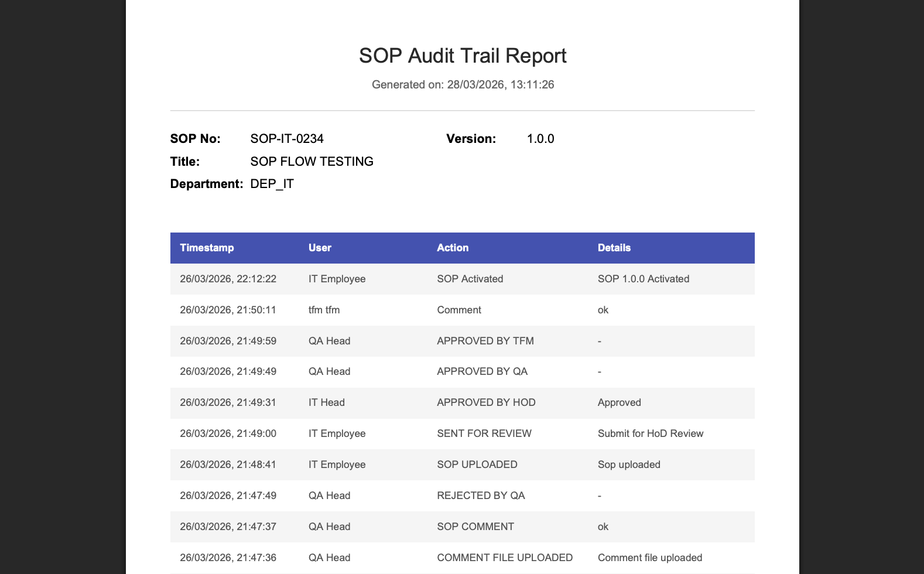Click Comment file uploaded details
924x574 pixels.
click(x=650, y=558)
